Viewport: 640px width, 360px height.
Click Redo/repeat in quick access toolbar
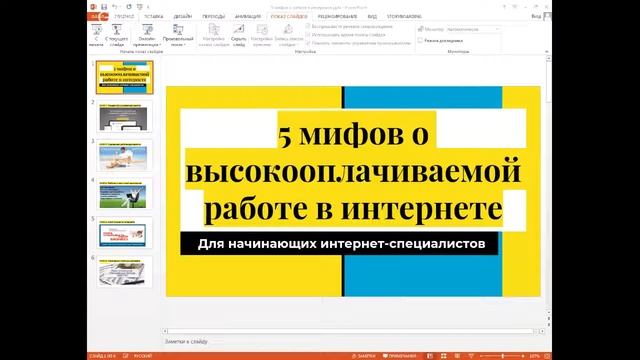(x=129, y=7)
